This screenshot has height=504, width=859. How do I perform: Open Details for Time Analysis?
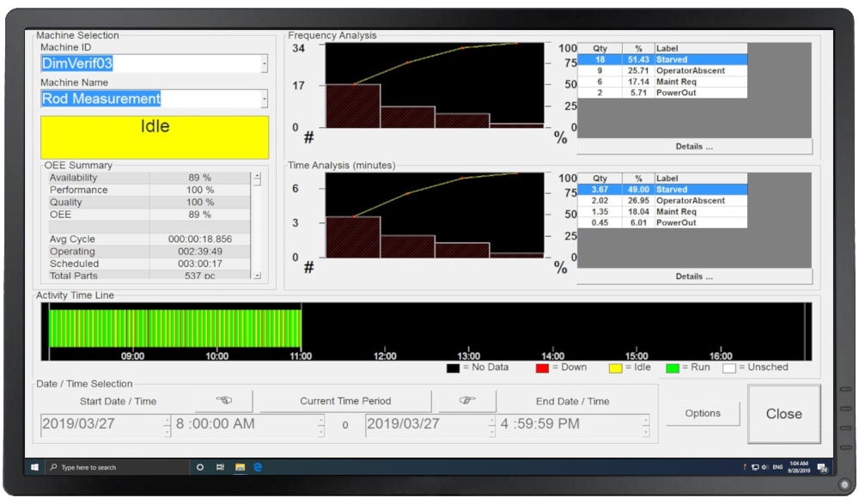(x=694, y=276)
